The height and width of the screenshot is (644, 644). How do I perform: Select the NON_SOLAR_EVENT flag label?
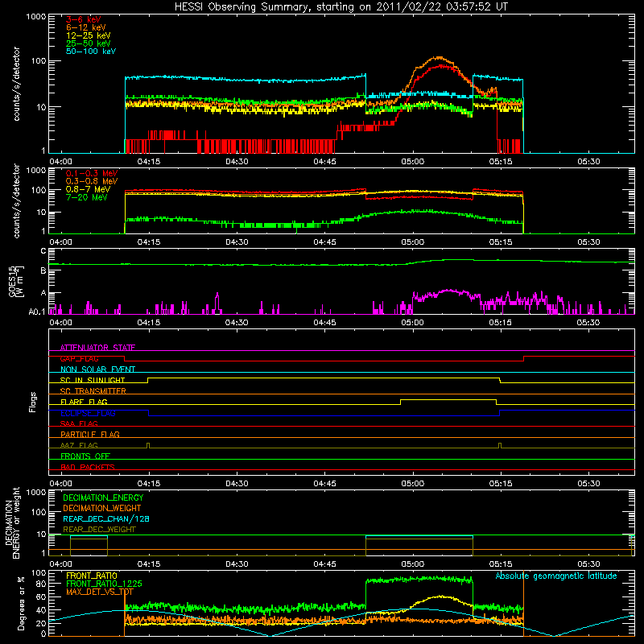tap(97, 369)
